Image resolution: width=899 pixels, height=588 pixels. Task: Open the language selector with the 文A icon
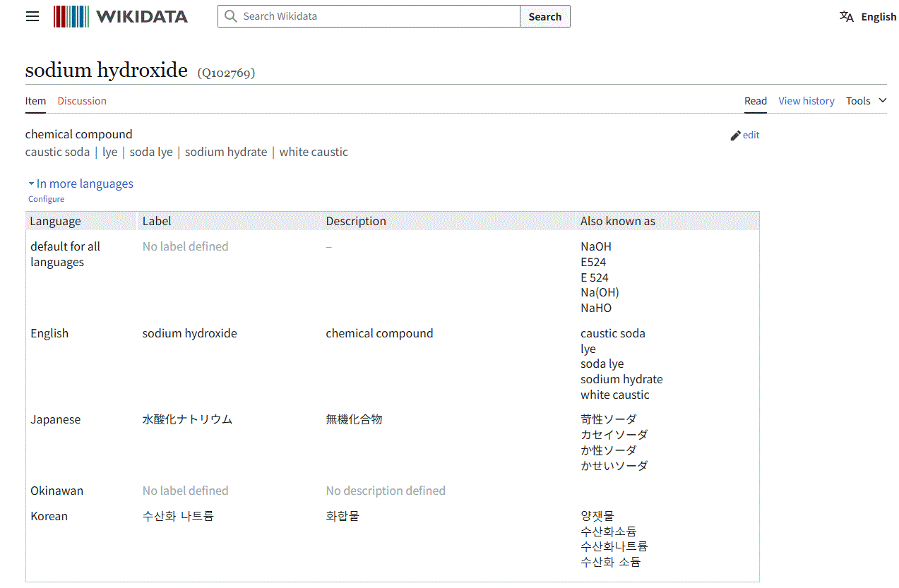coord(847,16)
